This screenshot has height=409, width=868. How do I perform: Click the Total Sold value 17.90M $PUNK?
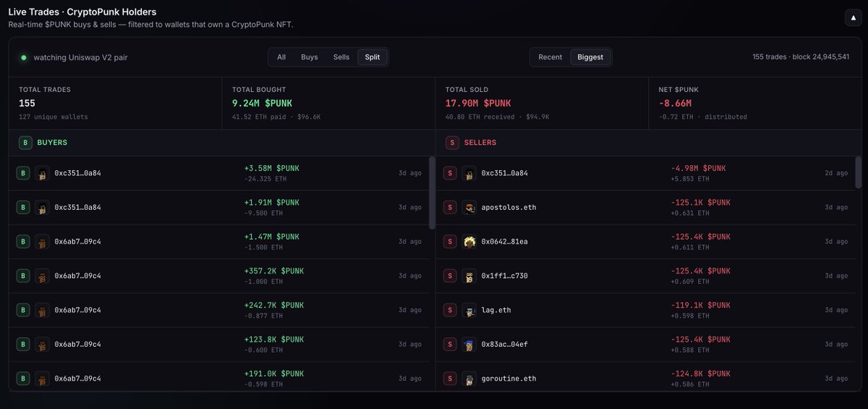(x=478, y=104)
